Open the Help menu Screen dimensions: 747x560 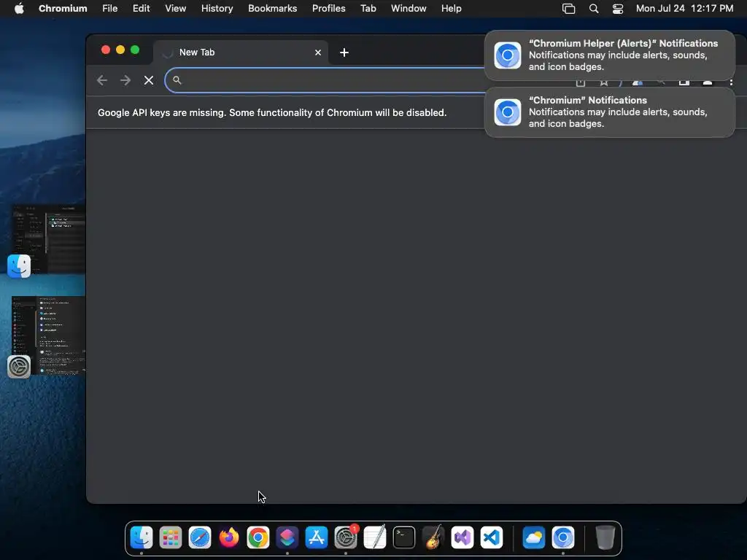(x=451, y=8)
